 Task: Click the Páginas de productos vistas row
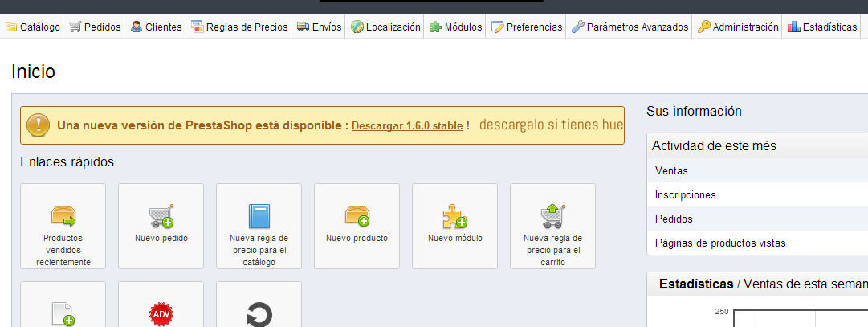pyautogui.click(x=757, y=243)
